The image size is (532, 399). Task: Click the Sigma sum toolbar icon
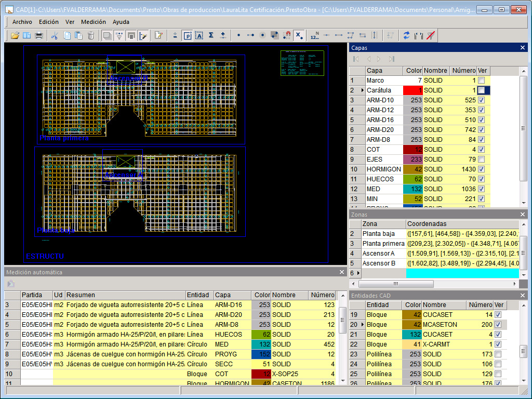[211, 35]
